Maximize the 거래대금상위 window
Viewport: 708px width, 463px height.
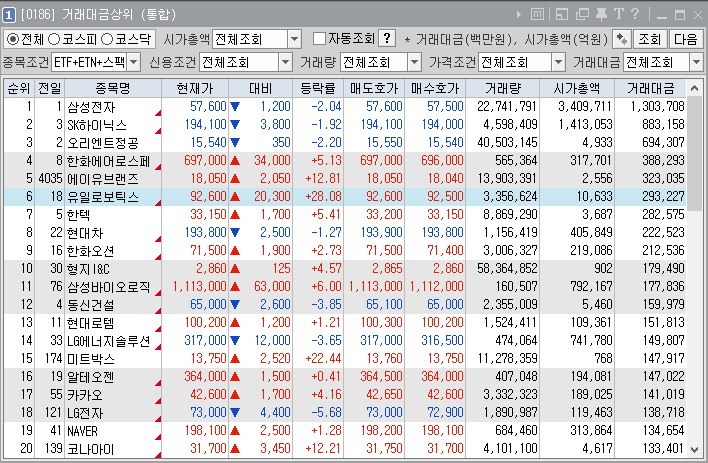pyautogui.click(x=680, y=15)
